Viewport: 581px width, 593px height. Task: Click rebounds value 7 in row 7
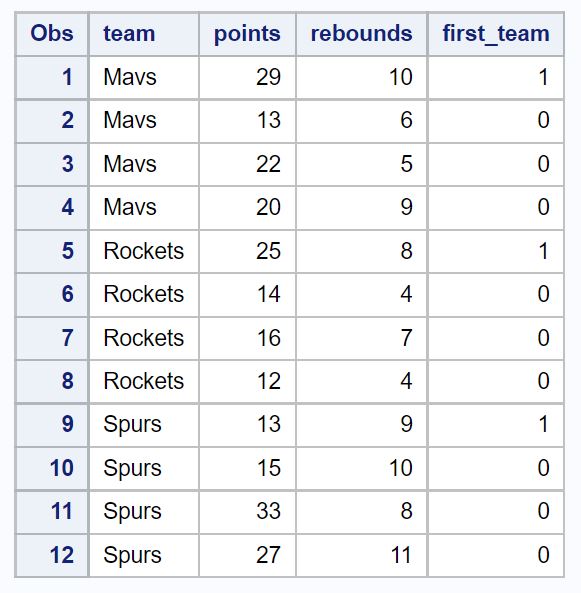[362, 338]
